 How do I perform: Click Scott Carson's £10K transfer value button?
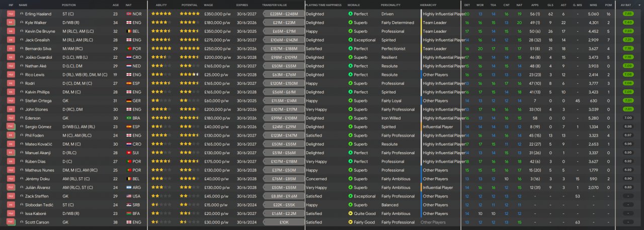point(283,222)
